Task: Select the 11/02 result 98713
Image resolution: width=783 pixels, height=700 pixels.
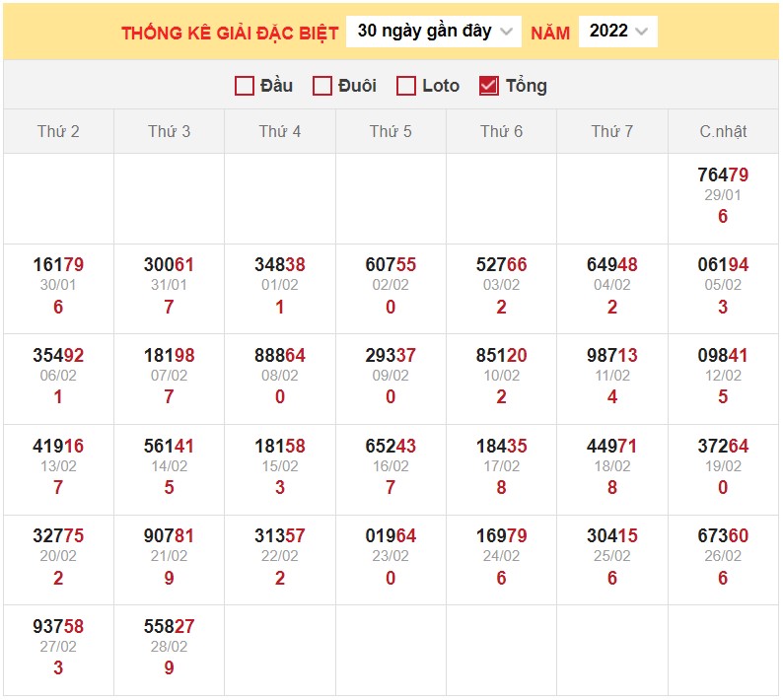Action: (x=611, y=356)
